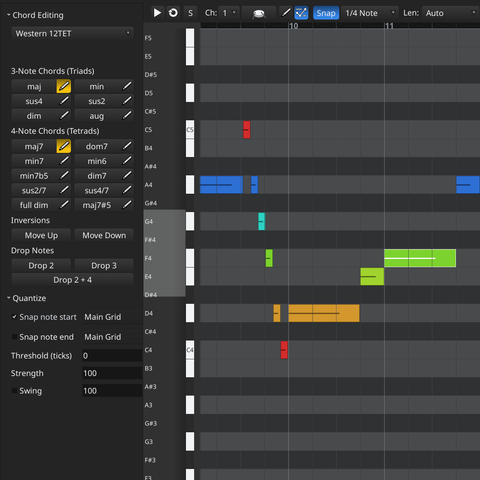
Task: Click the solo S button
Action: point(190,13)
